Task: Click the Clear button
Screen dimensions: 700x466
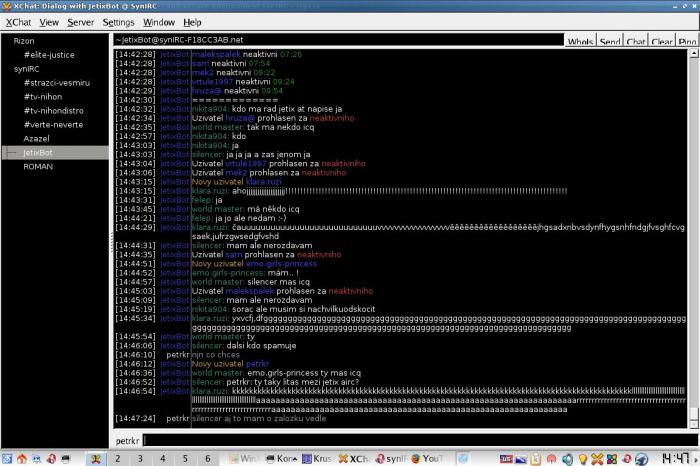Action: (662, 41)
